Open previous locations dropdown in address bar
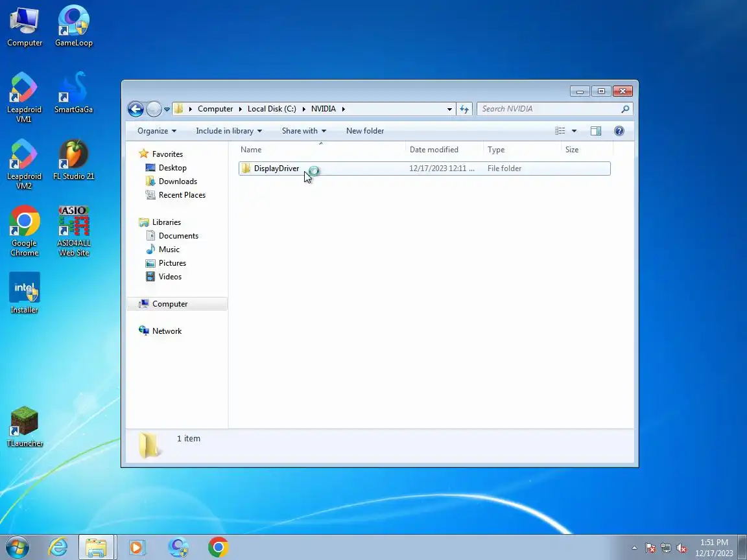Viewport: 747px width, 560px height. coord(449,109)
